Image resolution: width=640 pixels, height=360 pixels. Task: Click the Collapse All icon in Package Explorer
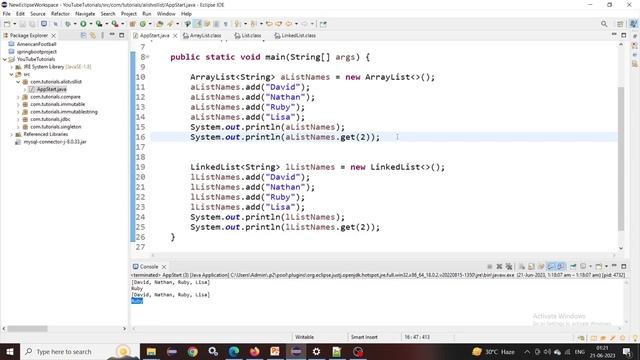(83, 36)
